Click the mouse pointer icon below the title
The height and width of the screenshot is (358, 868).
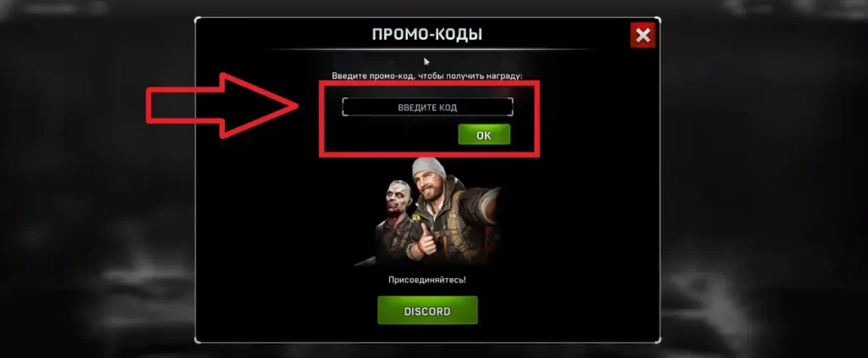pyautogui.click(x=427, y=62)
